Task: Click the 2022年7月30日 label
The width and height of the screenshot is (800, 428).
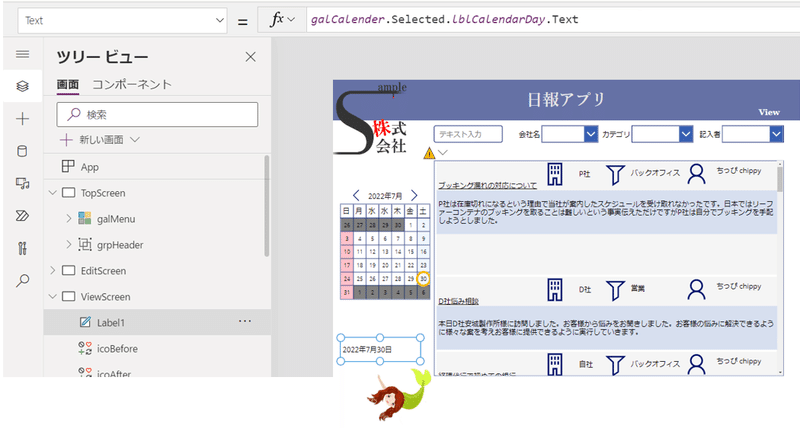Action: pyautogui.click(x=380, y=349)
